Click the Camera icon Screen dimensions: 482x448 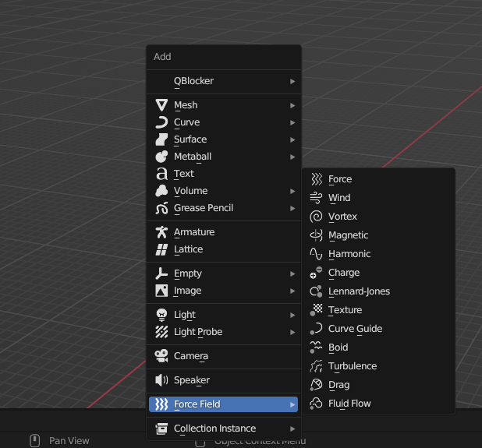click(161, 356)
